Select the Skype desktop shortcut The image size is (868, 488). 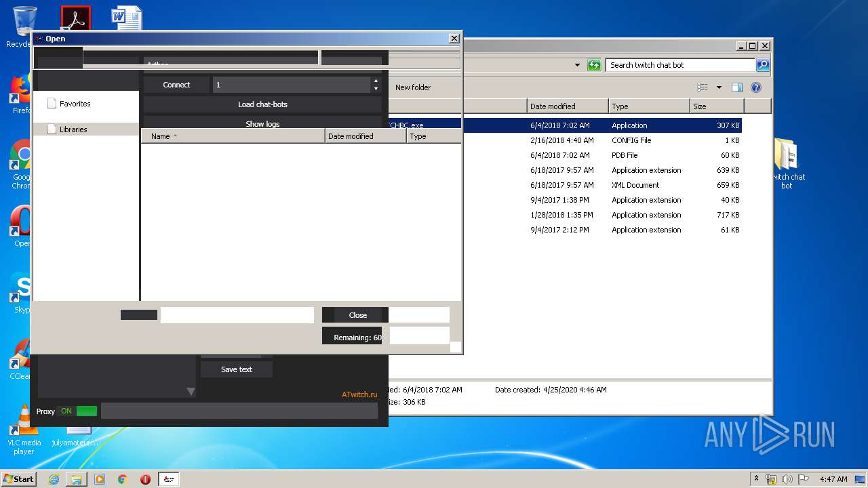[21, 293]
